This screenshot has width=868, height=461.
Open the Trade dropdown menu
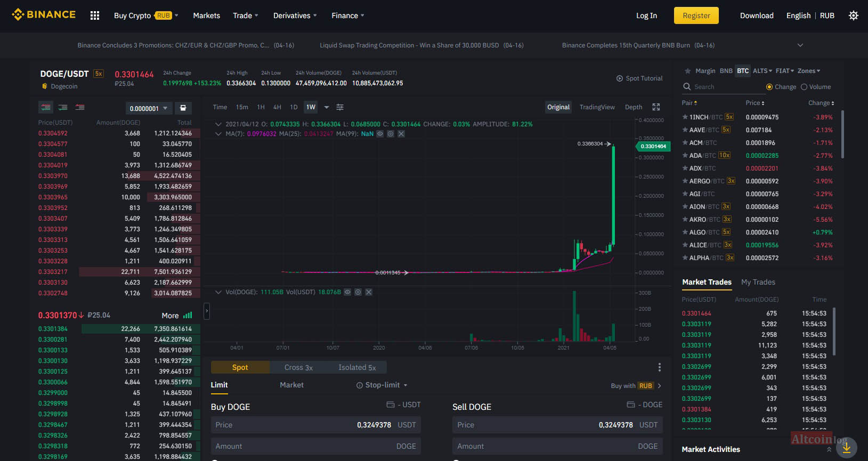point(245,15)
